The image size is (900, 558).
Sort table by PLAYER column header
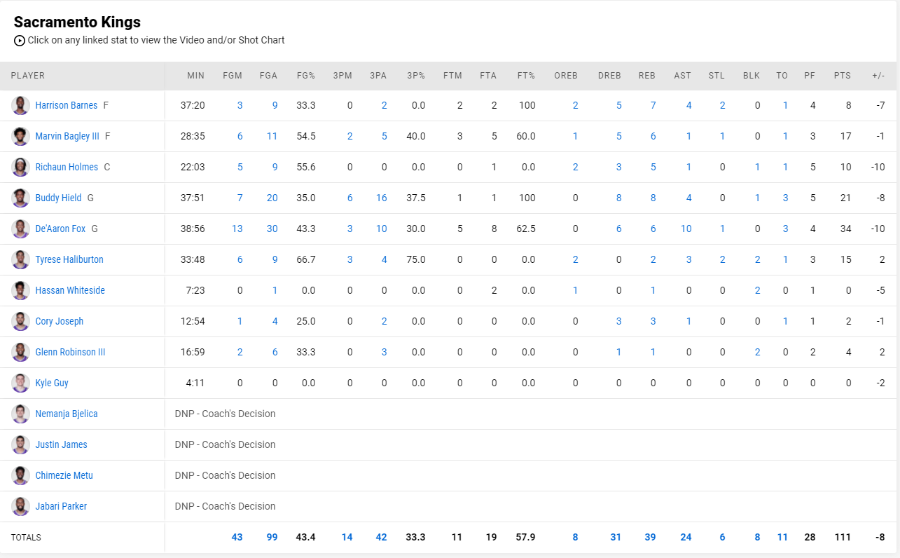(28, 76)
